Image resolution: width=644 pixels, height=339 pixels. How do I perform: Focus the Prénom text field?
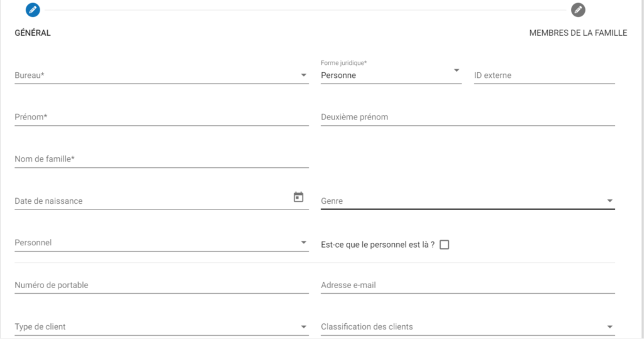click(161, 118)
